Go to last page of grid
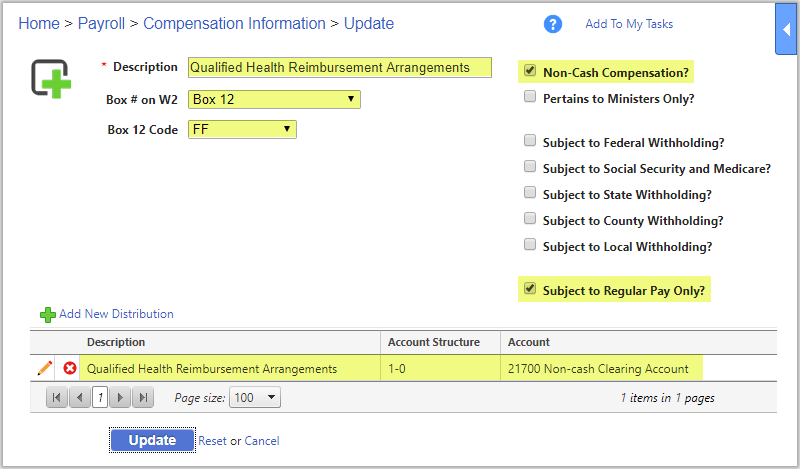 point(143,398)
